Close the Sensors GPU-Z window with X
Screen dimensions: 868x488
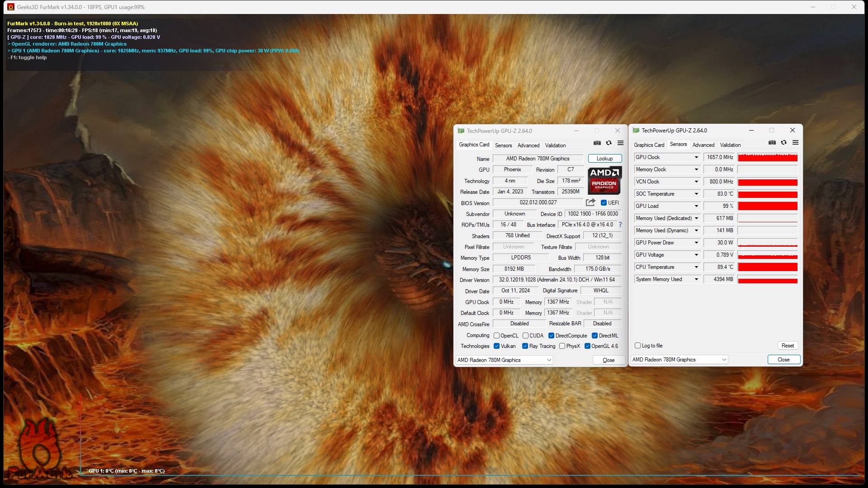(x=793, y=131)
